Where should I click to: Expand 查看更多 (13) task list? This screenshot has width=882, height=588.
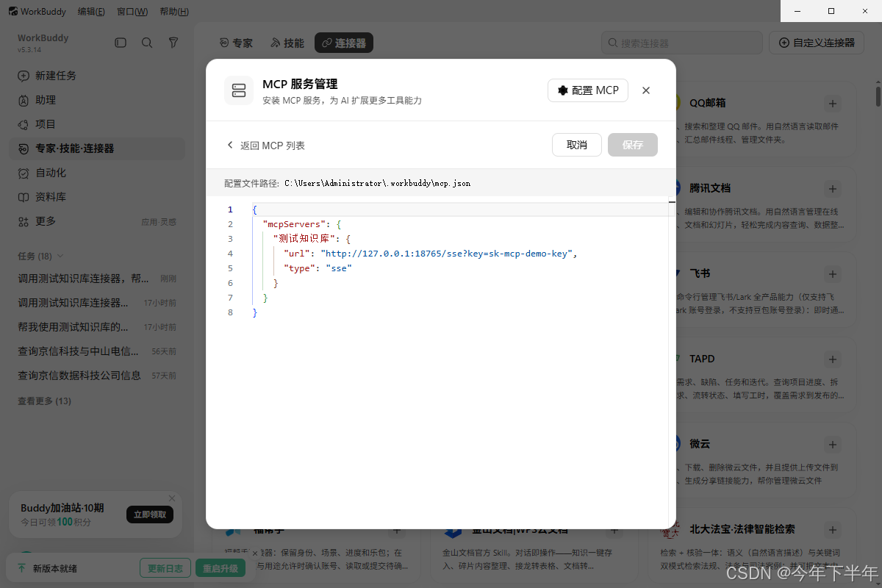pos(44,401)
